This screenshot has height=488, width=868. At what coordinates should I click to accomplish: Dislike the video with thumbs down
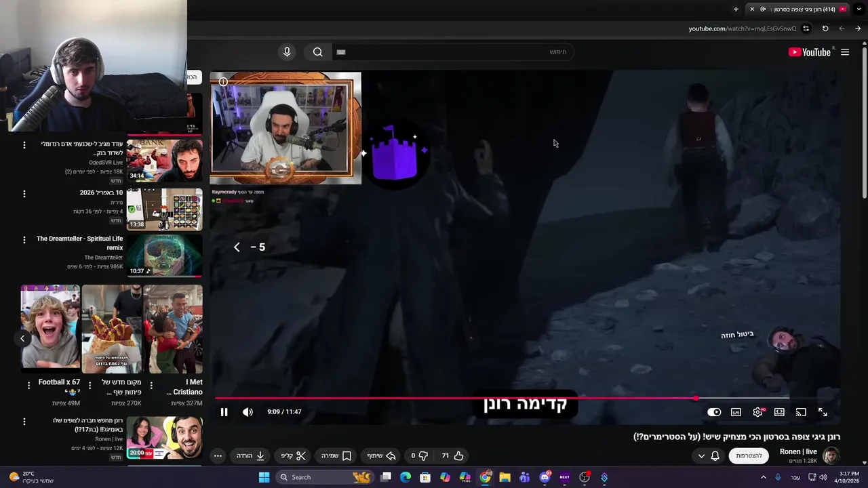pyautogui.click(x=420, y=455)
